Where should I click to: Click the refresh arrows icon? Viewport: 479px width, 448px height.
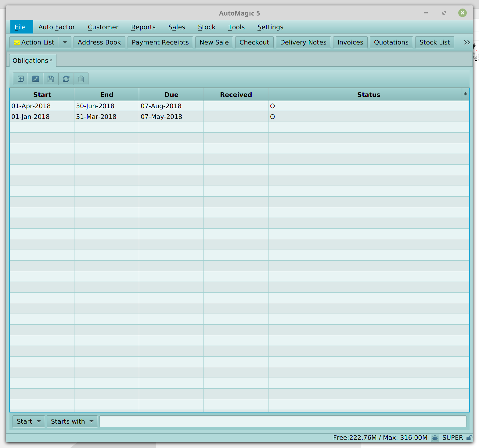pos(66,79)
